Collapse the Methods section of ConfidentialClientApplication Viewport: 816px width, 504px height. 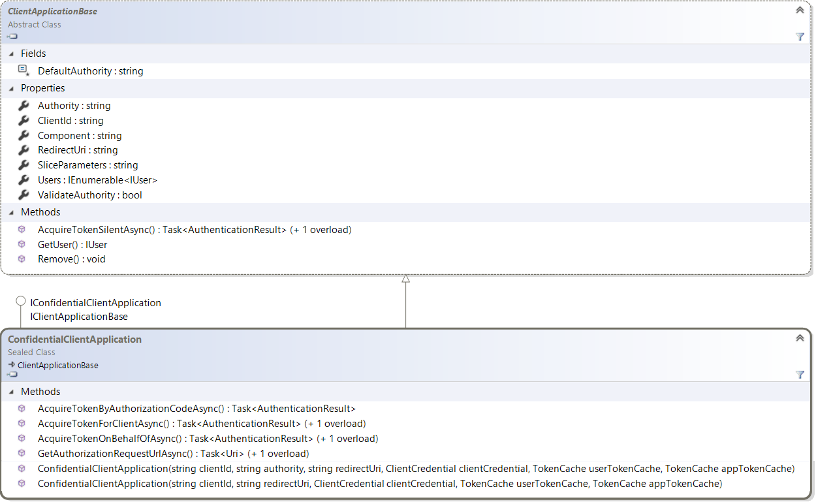click(x=11, y=392)
